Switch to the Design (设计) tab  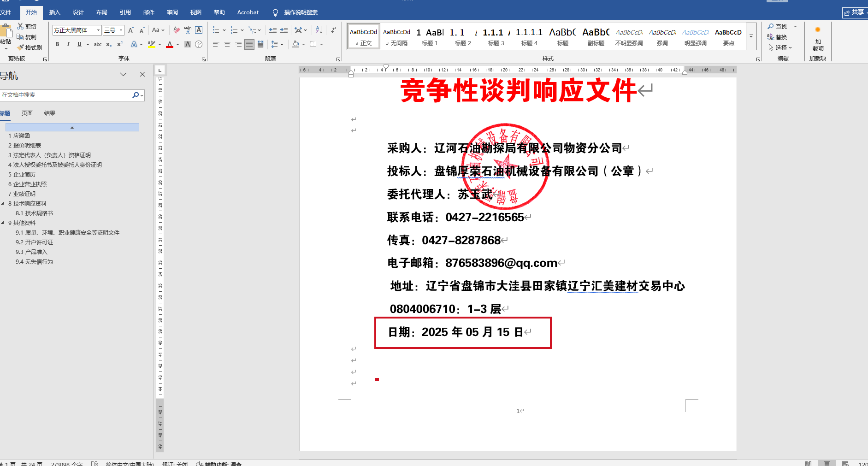coord(78,12)
